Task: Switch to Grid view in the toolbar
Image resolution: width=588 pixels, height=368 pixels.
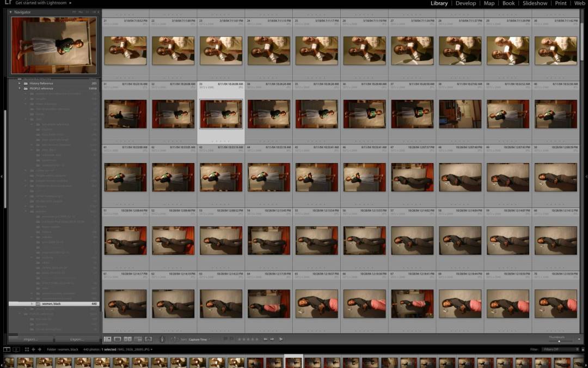Action: [x=108, y=339]
